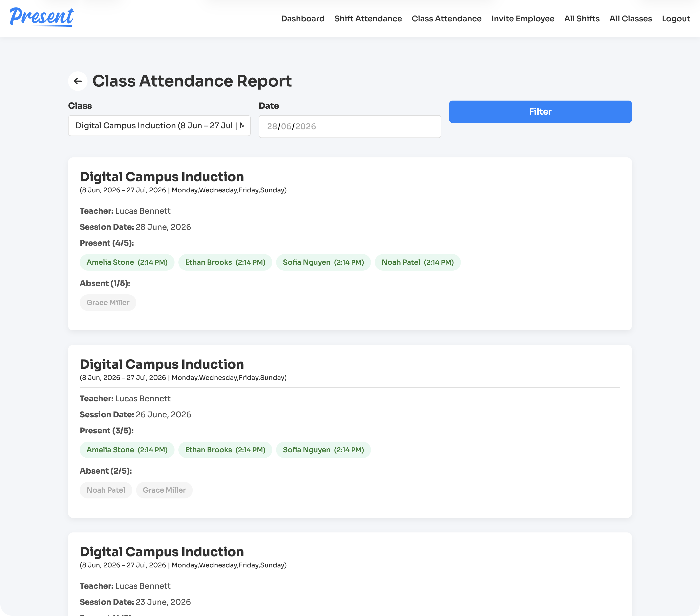Screen dimensions: 700x616
Task: Click Digital Campus Induction title, 23 June card
Action: (x=162, y=552)
